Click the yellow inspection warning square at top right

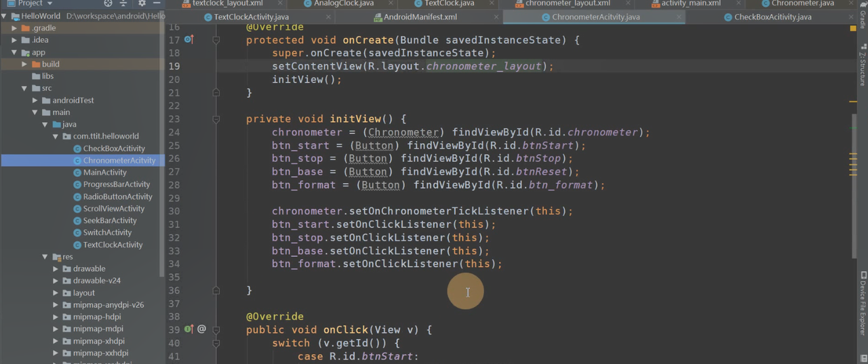852,28
